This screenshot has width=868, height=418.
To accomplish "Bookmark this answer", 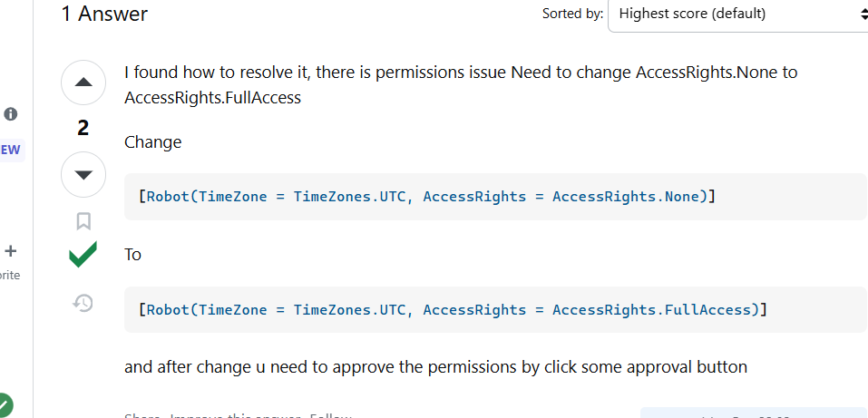I will coord(83,221).
